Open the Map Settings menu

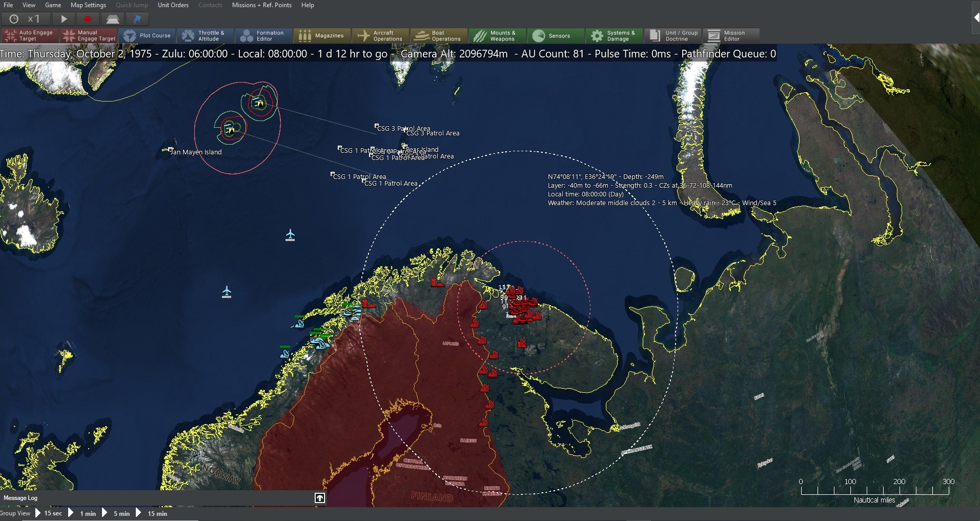coord(88,5)
